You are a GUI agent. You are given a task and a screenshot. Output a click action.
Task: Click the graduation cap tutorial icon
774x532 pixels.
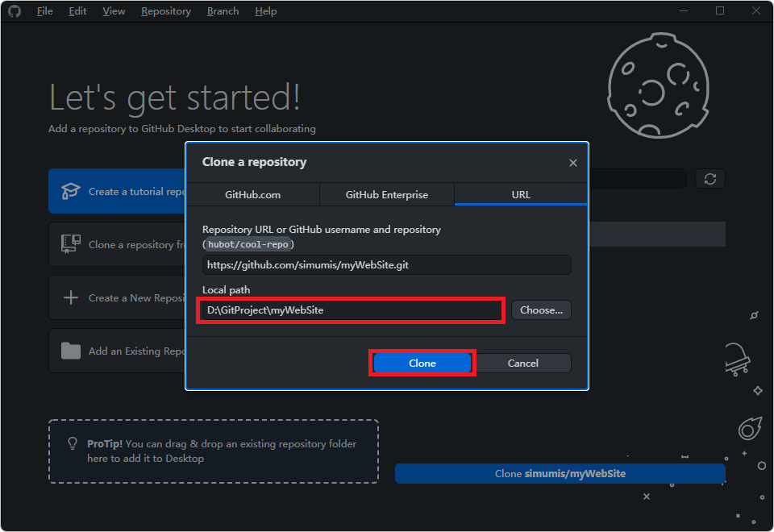coord(71,192)
